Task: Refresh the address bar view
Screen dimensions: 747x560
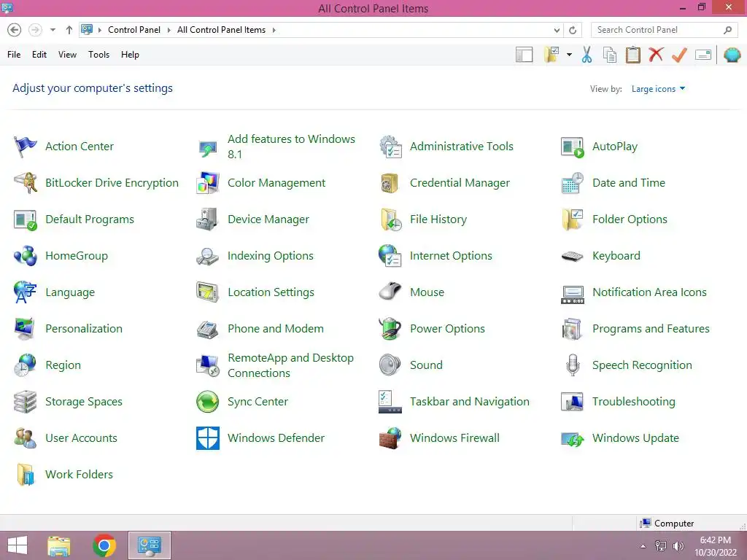Action: (573, 30)
